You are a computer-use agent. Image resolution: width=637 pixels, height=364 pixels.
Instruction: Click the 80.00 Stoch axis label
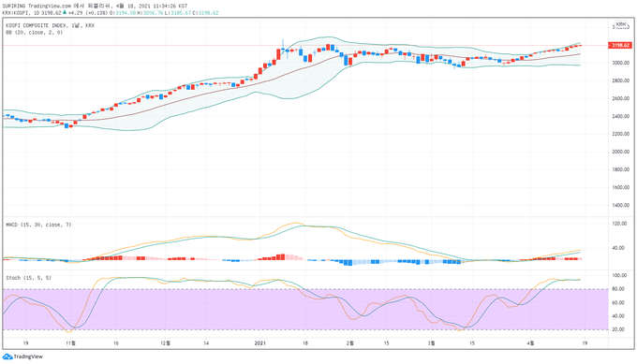pyautogui.click(x=618, y=289)
